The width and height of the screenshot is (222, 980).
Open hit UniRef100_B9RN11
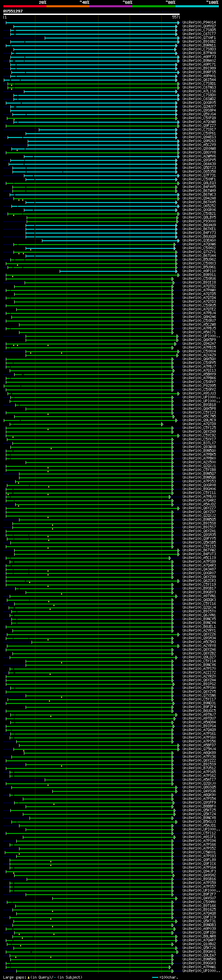click(x=199, y=45)
